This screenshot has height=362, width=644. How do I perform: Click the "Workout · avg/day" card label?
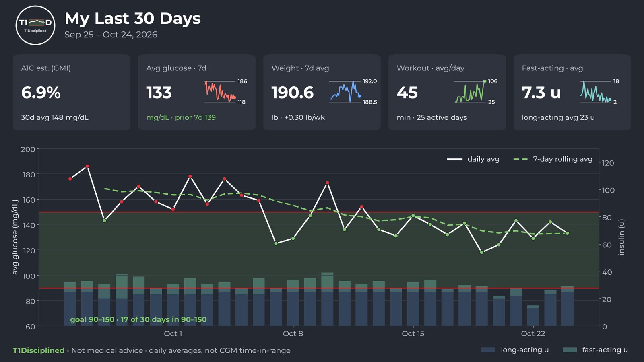431,68
